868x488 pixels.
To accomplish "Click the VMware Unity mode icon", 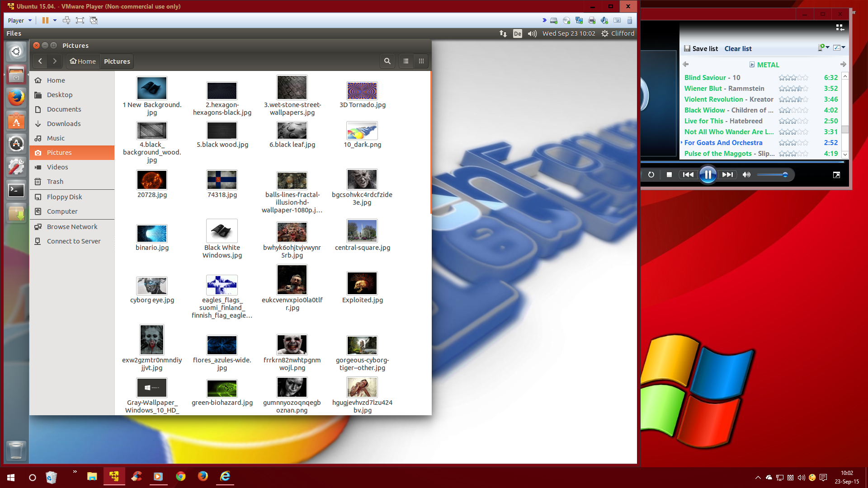I will (x=94, y=20).
